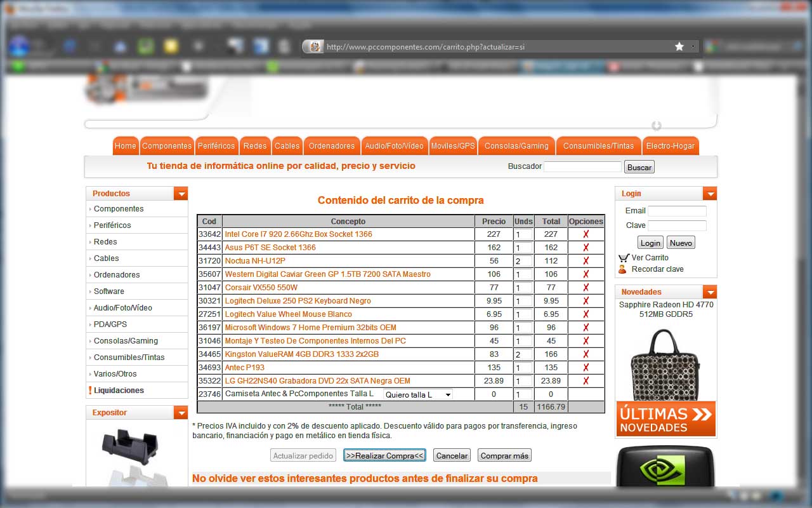Open Consumibles/Tintas in the top navigation bar
Image resolution: width=812 pixels, height=508 pixels.
tap(598, 146)
